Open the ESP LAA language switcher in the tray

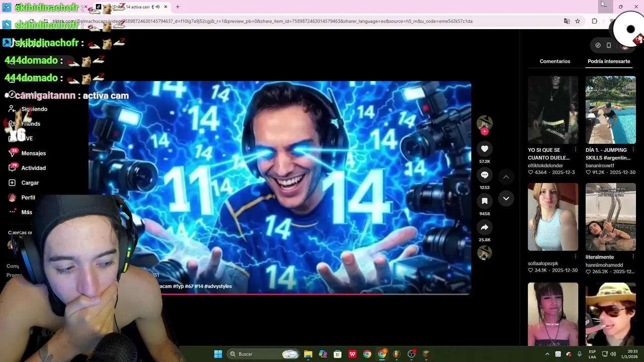(x=593, y=354)
